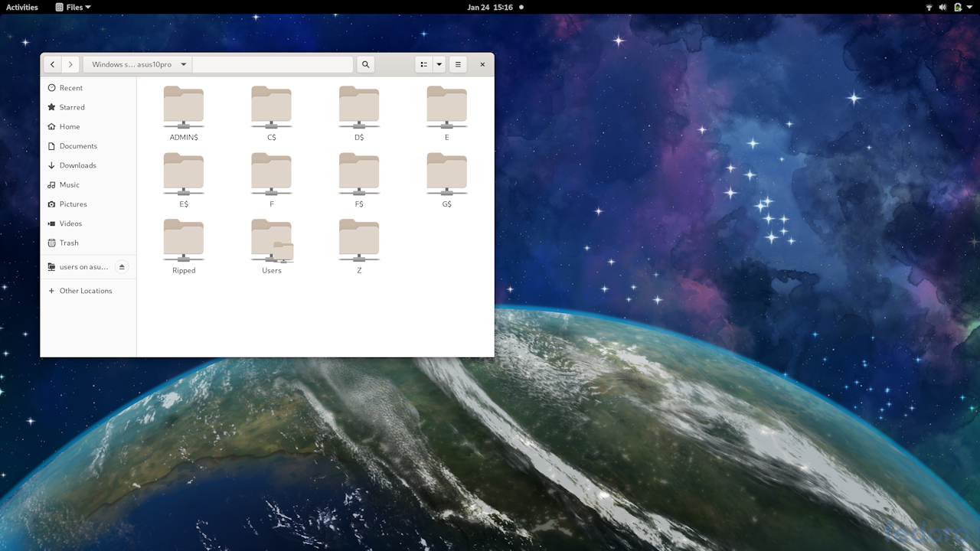Open Documents in the sidebar
Image resolution: width=980 pixels, height=551 pixels.
[88, 146]
